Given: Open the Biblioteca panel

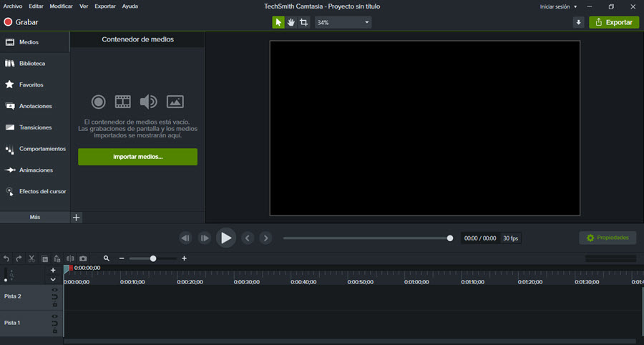Looking at the screenshot, I should 35,64.
